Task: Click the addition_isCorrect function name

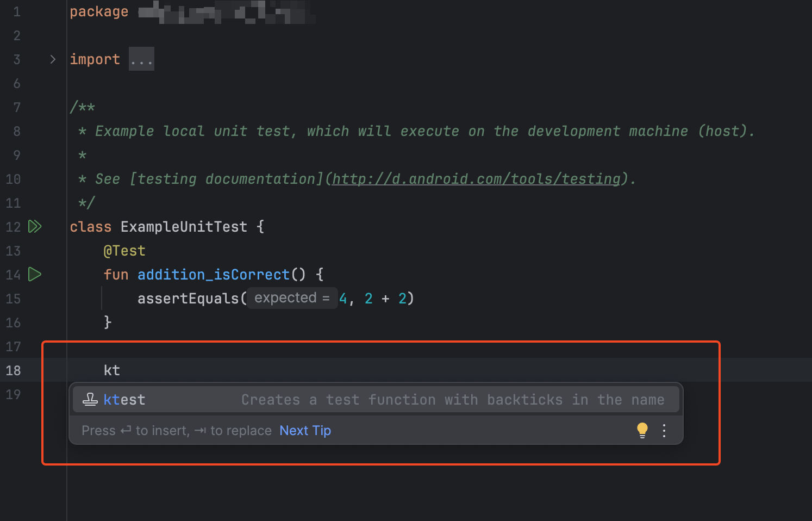Action: point(214,275)
